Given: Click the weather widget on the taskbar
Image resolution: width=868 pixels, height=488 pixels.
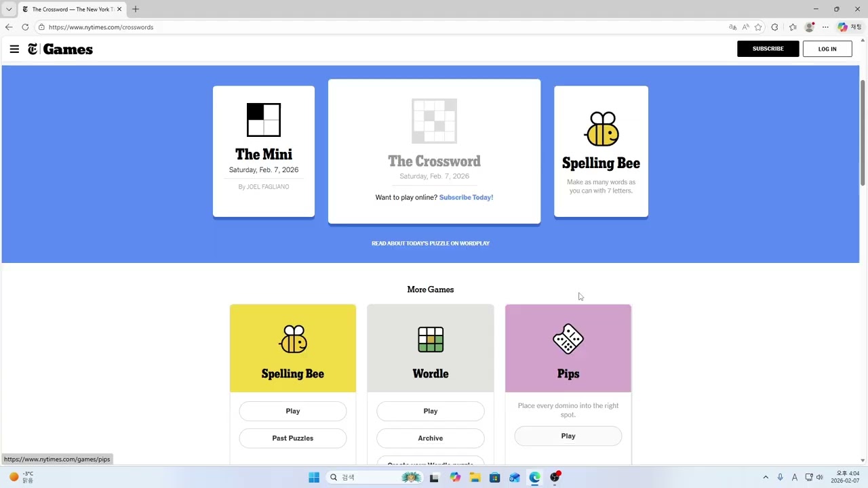Looking at the screenshot, I should pos(20,477).
